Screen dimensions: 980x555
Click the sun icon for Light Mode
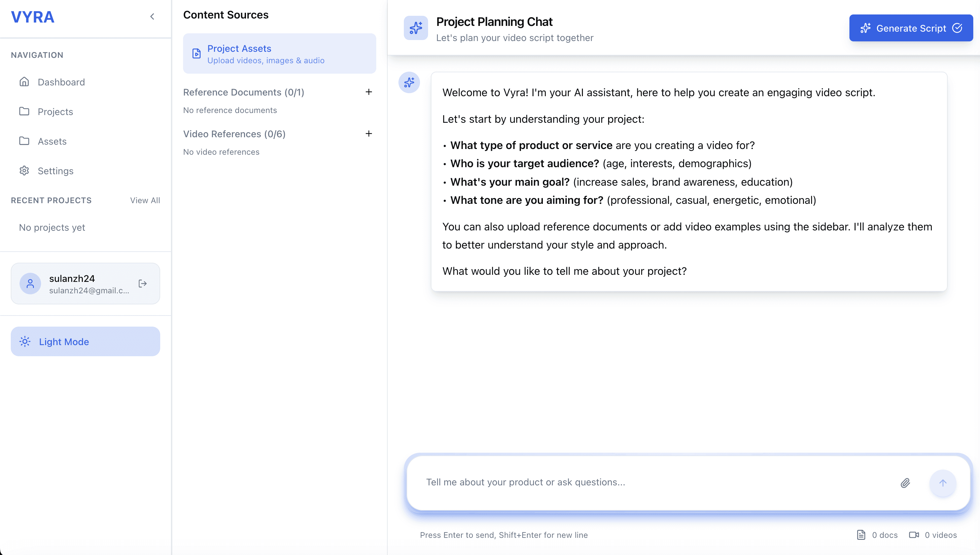pyautogui.click(x=25, y=341)
